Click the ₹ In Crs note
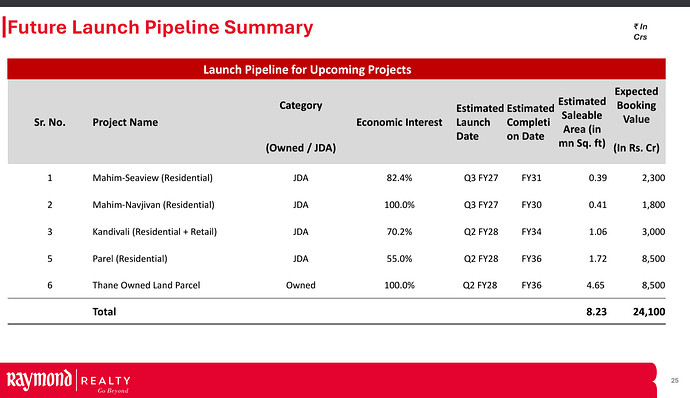The image size is (690, 398). pos(640,32)
